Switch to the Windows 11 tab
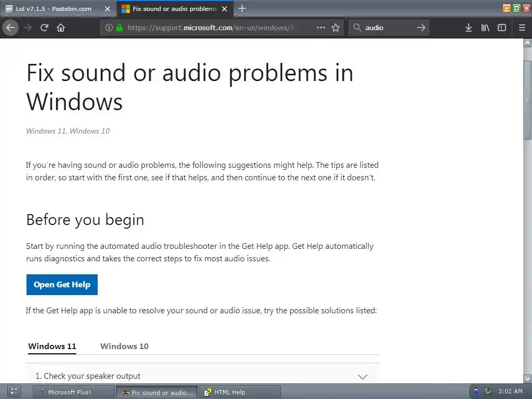The height and width of the screenshot is (399, 532). point(52,347)
